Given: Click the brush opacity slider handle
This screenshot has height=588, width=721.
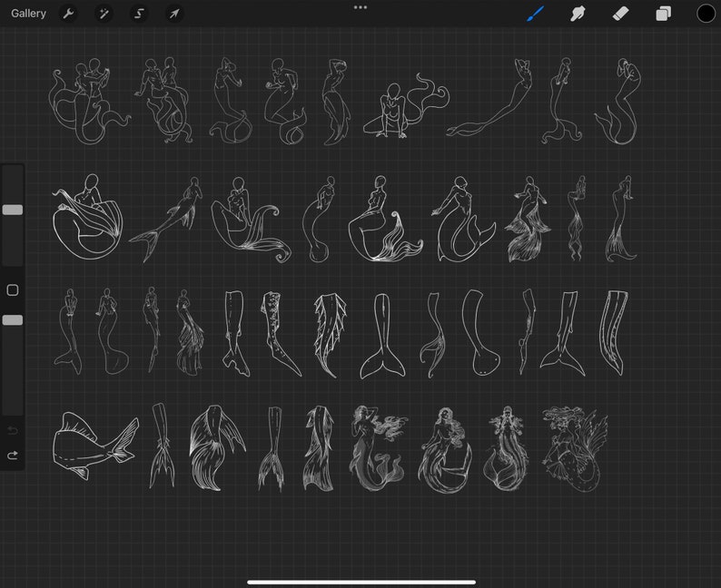Looking at the screenshot, I should [x=13, y=320].
